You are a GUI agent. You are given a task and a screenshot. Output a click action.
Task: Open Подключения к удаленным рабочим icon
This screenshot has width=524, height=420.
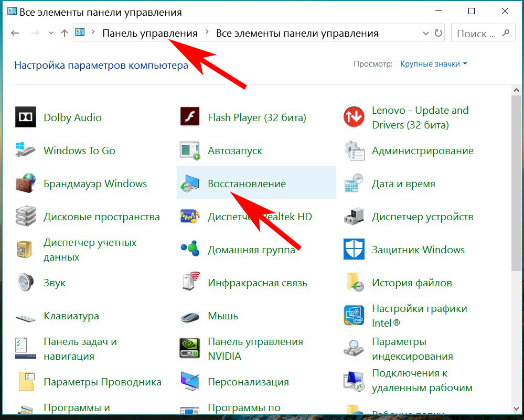point(354,381)
